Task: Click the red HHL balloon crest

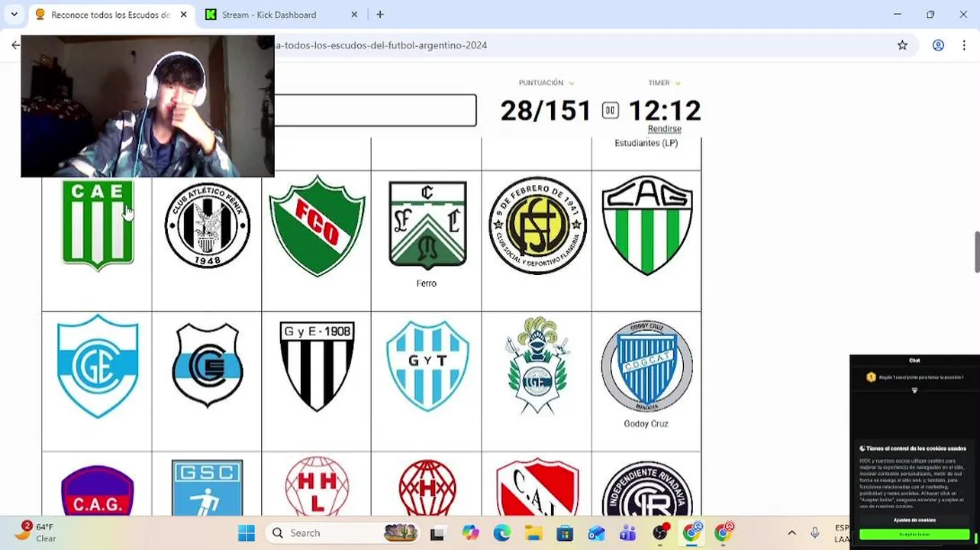Action: [317, 487]
